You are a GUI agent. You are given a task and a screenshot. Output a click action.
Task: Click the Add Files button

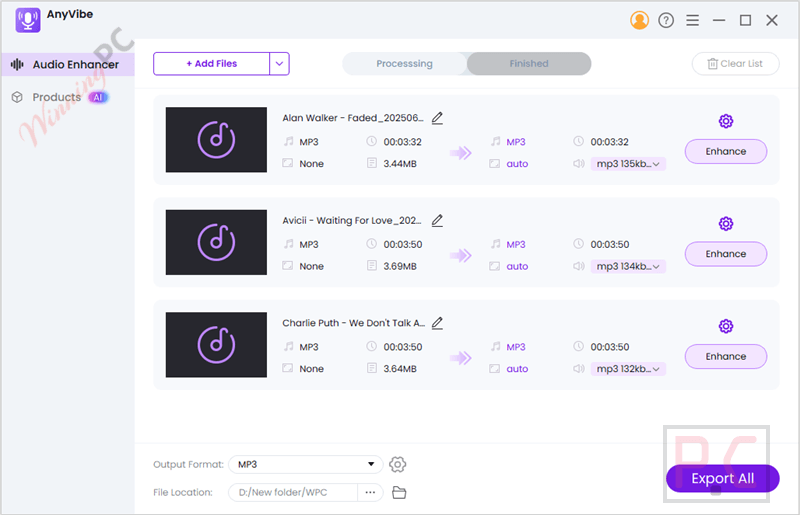(211, 64)
